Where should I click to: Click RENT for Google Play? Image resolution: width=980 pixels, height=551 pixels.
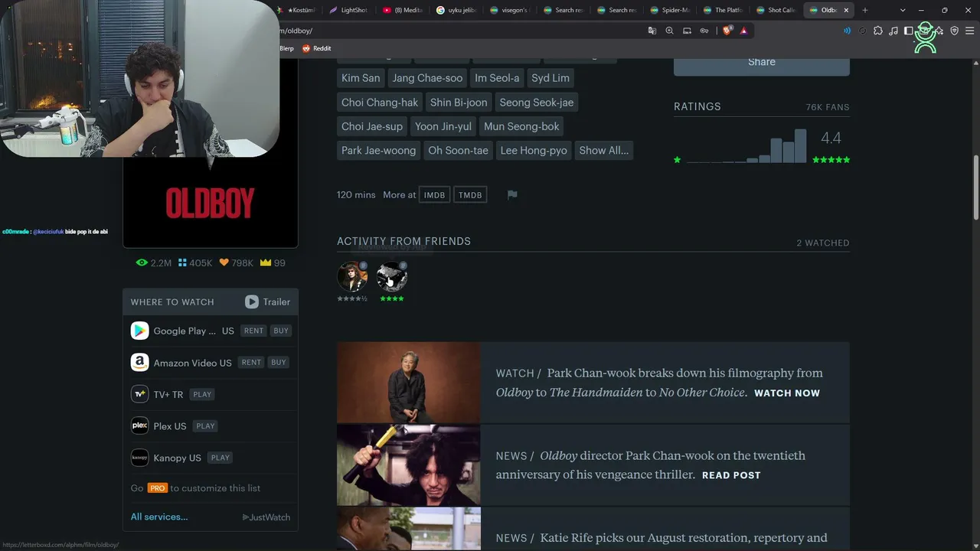(x=253, y=331)
